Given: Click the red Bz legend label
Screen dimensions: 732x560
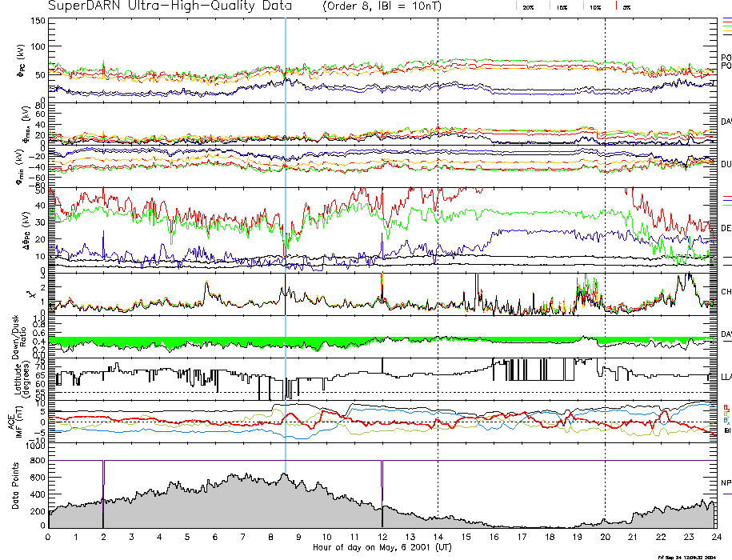Looking at the screenshot, I should click(726, 406).
